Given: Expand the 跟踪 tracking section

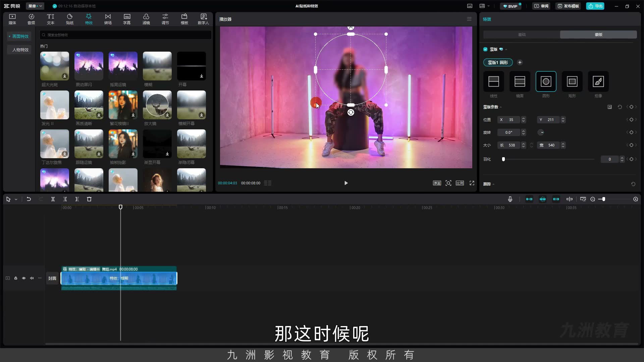Looking at the screenshot, I should pos(493,184).
